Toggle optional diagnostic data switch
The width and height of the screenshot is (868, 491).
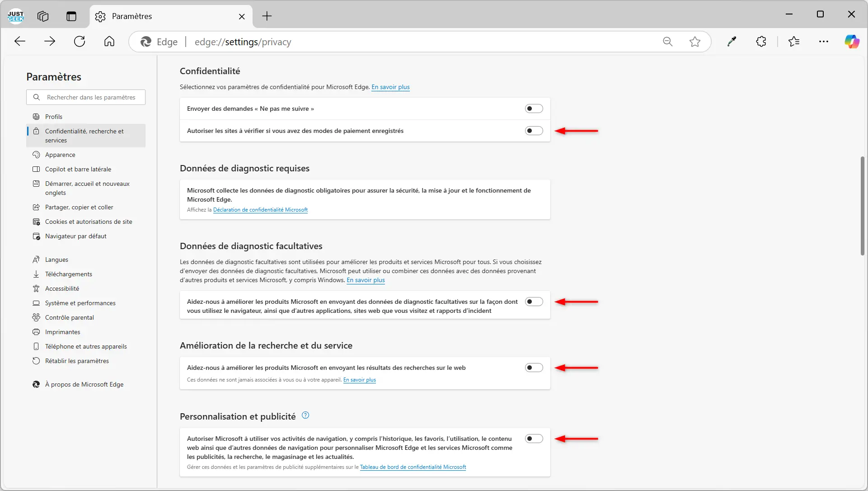point(534,302)
